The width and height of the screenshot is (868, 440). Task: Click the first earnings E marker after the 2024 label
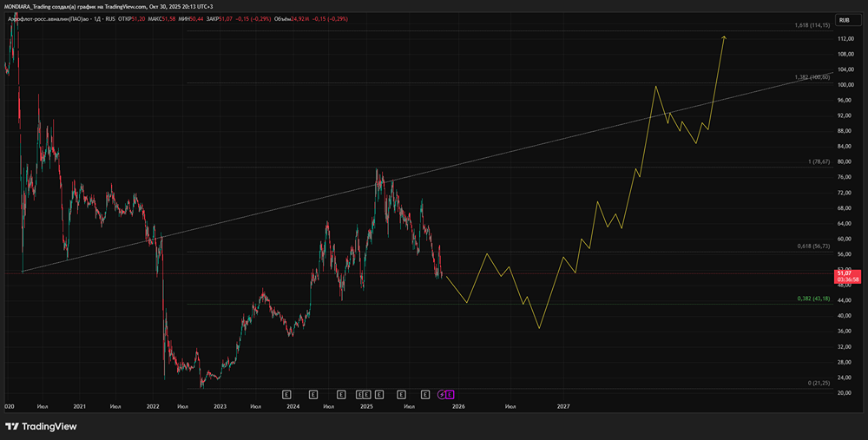pyautogui.click(x=312, y=395)
